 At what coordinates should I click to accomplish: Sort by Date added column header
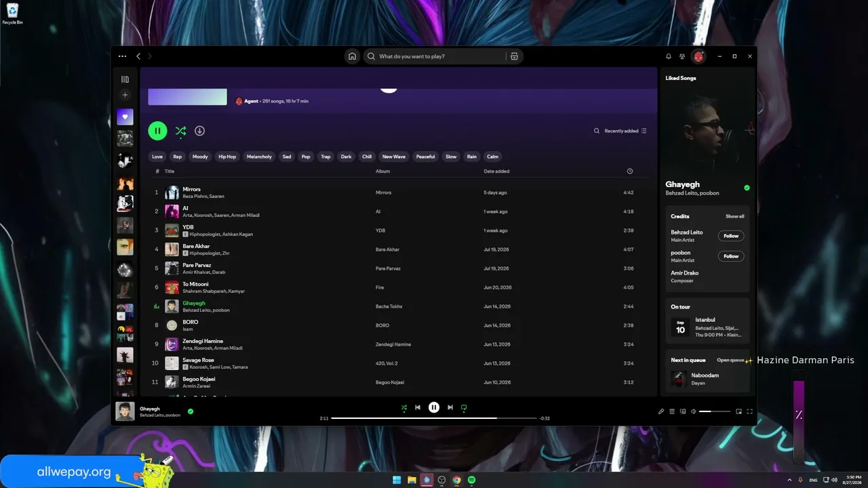coord(496,171)
